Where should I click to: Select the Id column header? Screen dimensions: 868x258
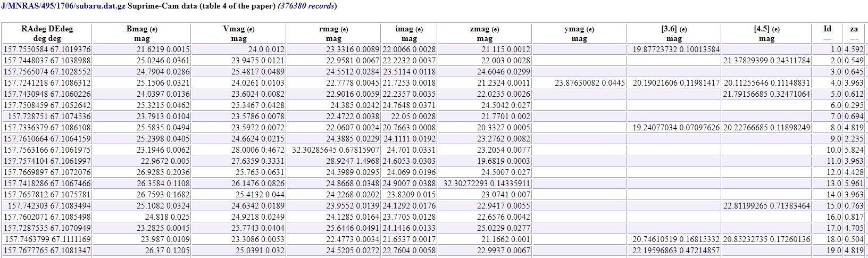pos(827,34)
